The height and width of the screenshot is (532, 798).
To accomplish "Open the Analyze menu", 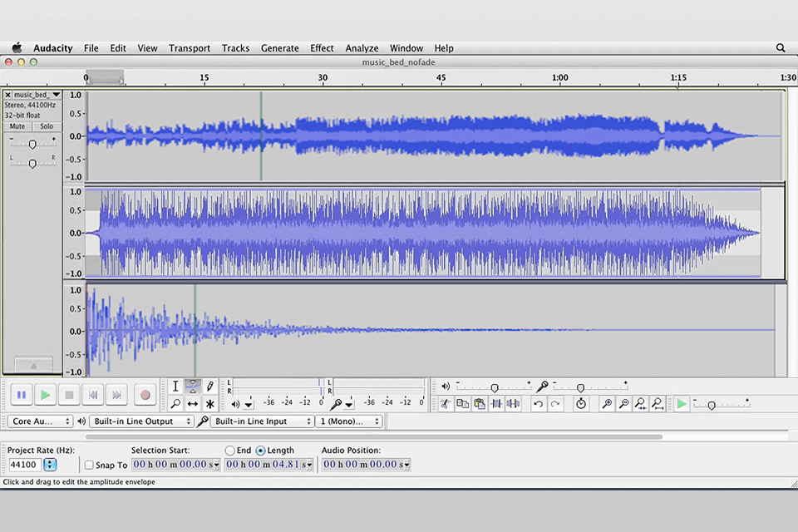I will [x=362, y=48].
